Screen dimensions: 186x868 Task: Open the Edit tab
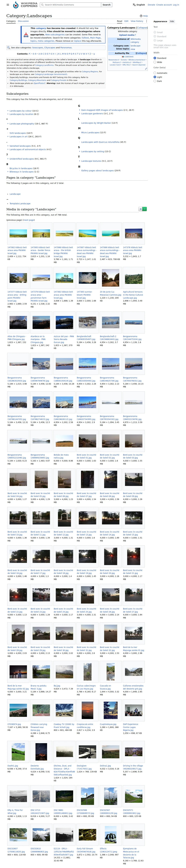pyautogui.click(x=126, y=21)
